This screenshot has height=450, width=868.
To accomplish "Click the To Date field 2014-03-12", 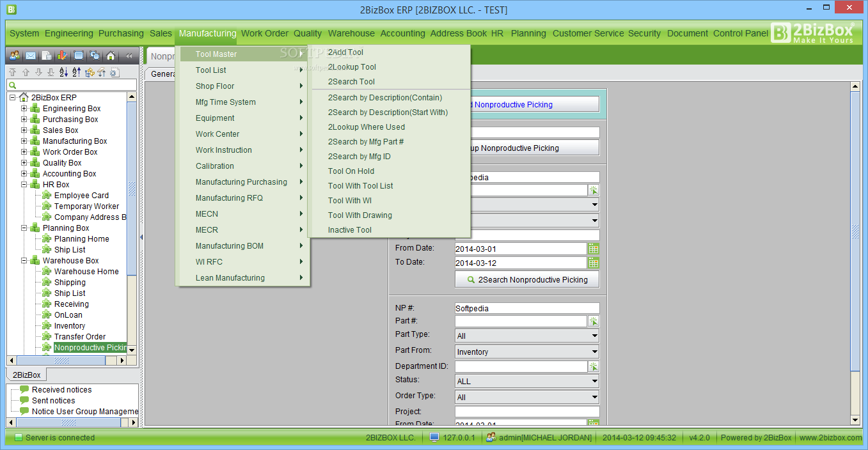I will [x=521, y=263].
